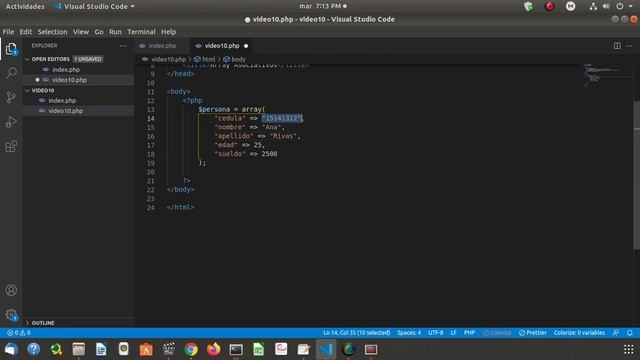Open the Files manager icon in taskbar

tap(79, 349)
